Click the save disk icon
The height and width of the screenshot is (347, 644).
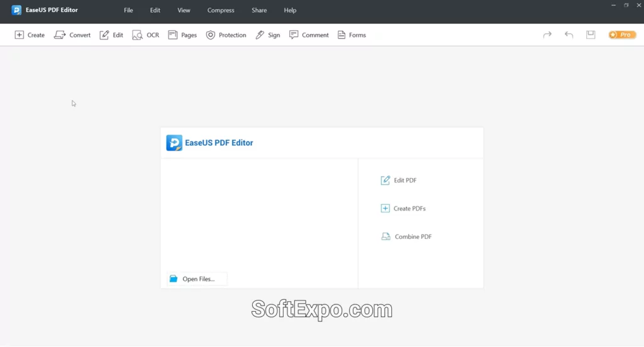pos(591,35)
